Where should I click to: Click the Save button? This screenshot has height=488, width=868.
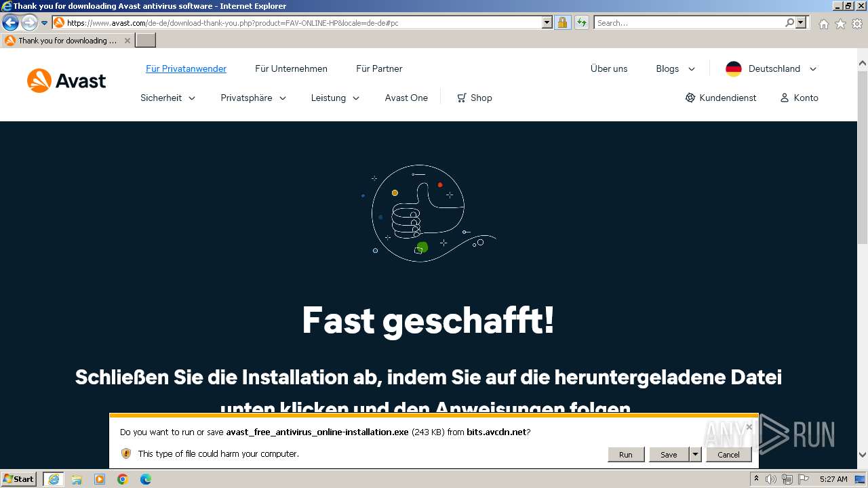[669, 454]
